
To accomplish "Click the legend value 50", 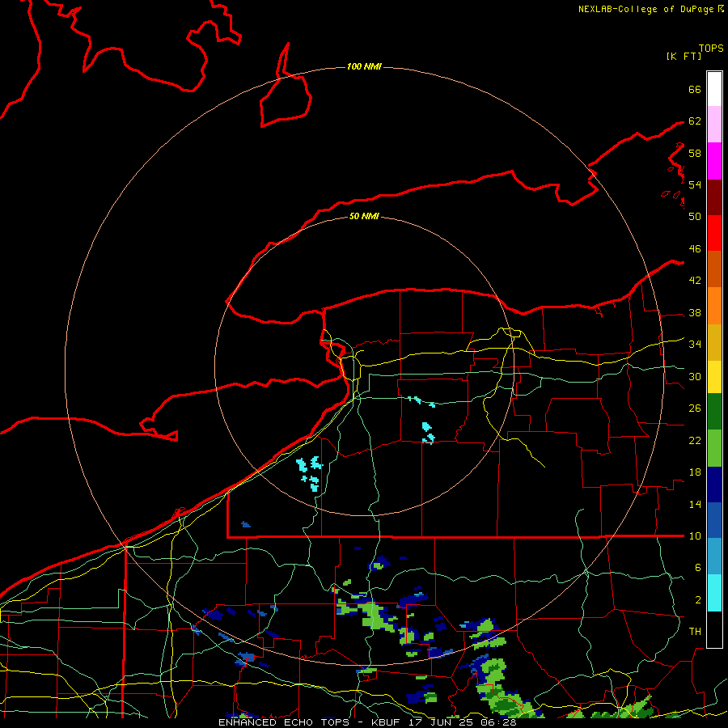I will (695, 216).
